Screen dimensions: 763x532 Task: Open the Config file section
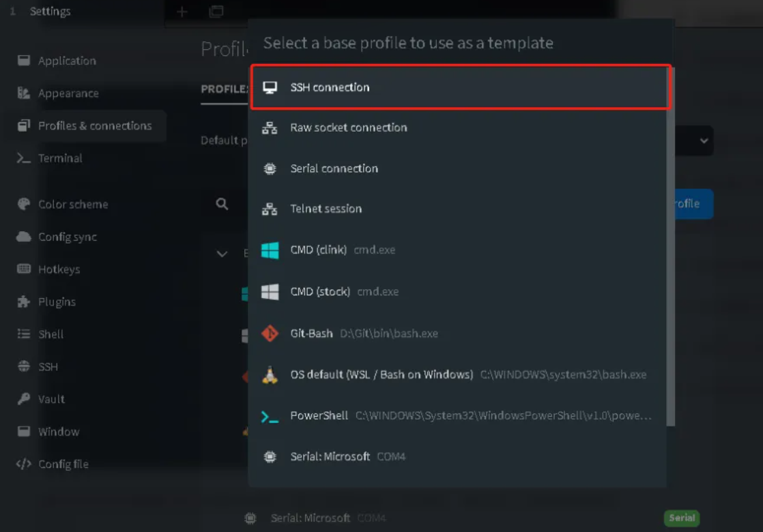[85, 464]
